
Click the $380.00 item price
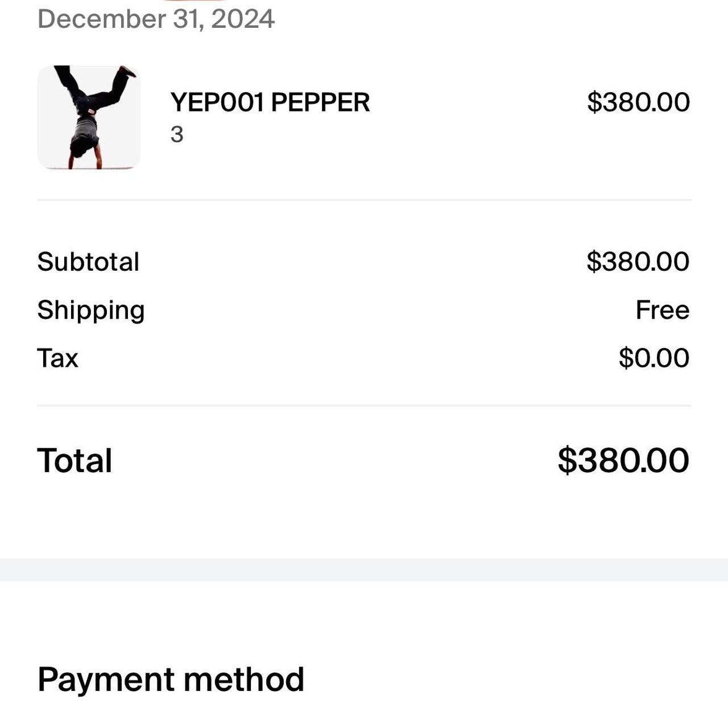[x=638, y=102]
